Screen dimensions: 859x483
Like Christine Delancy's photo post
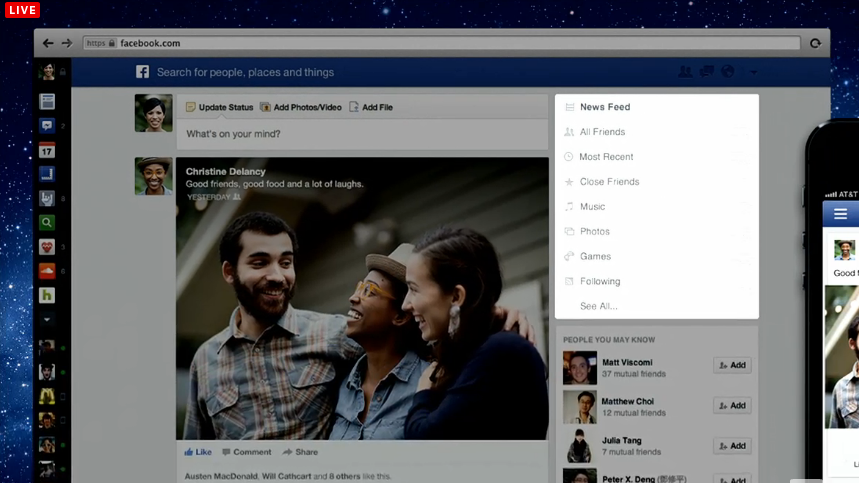pyautogui.click(x=198, y=452)
